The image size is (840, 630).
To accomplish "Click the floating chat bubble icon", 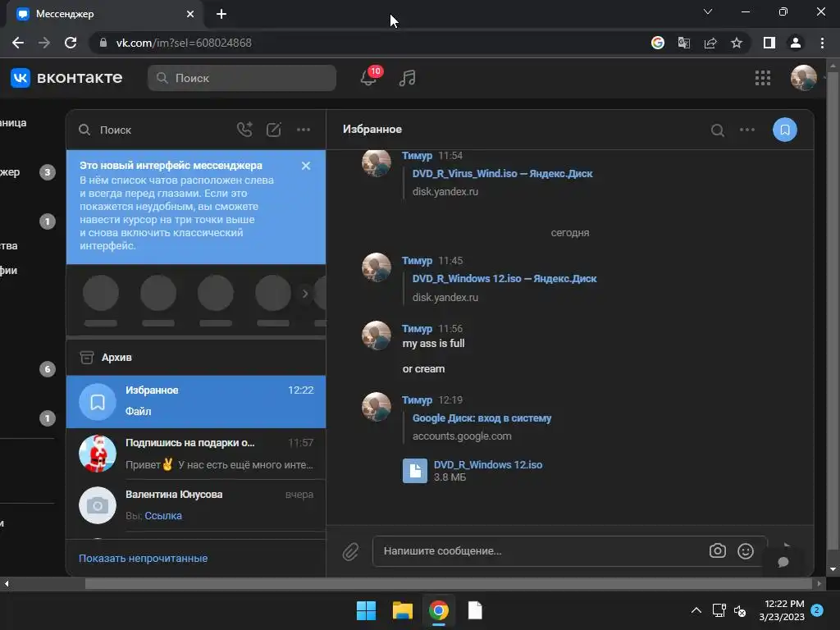I will [783, 562].
